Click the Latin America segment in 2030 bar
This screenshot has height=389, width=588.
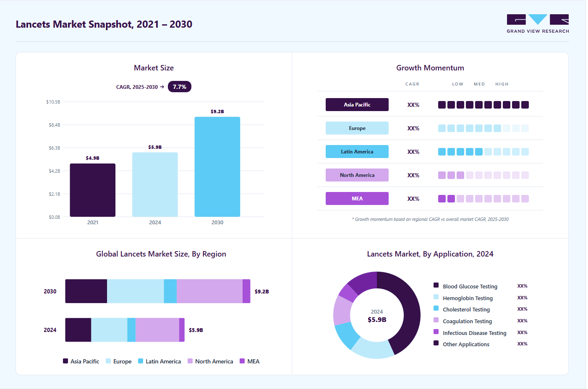(x=170, y=291)
